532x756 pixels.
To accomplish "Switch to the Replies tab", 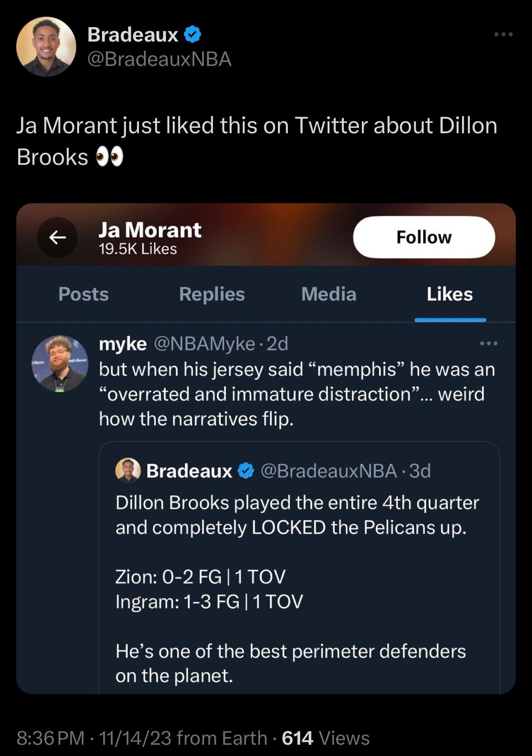I will click(212, 294).
